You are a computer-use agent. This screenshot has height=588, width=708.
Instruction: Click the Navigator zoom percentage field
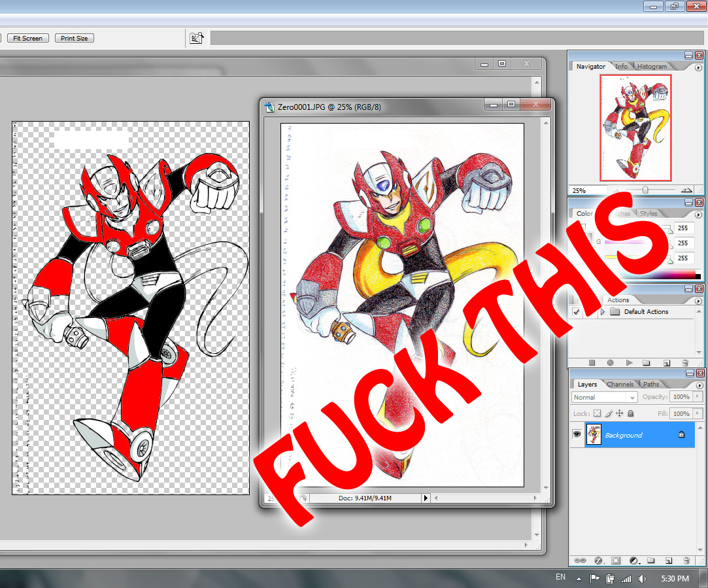click(x=587, y=190)
